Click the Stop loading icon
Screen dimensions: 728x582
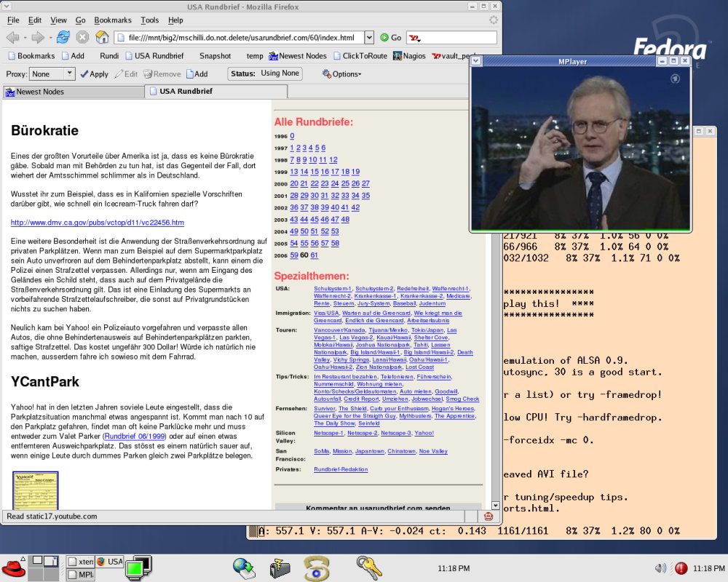click(82, 37)
